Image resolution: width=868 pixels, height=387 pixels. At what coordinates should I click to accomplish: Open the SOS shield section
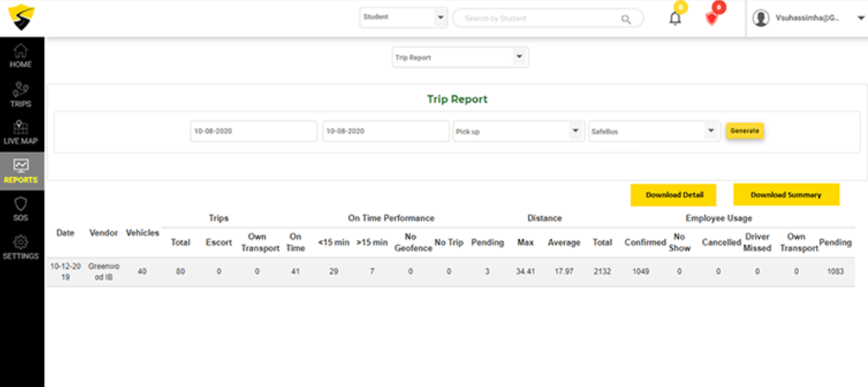20,208
